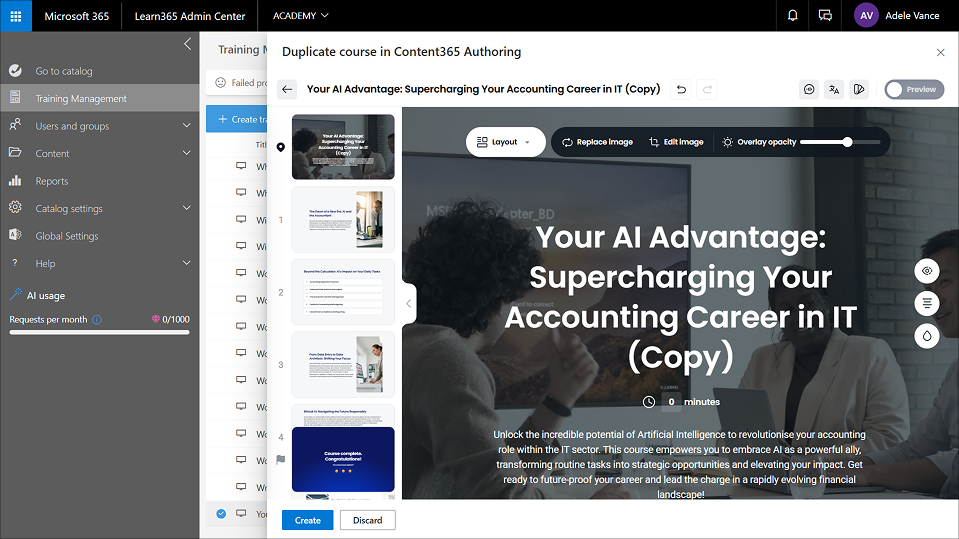Viewport: 959px width, 539px height.
Task: Expand the ACADEMY dropdown
Action: (x=300, y=16)
